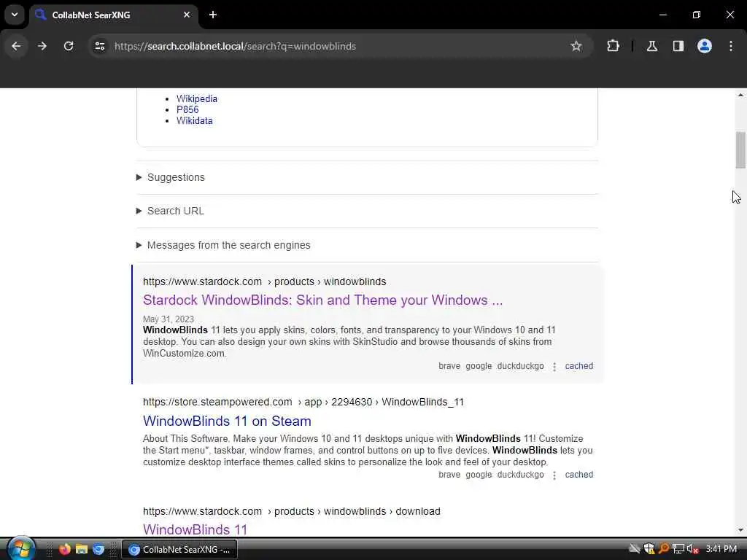
Task: Bookmark this page with the star icon
Action: (x=576, y=46)
